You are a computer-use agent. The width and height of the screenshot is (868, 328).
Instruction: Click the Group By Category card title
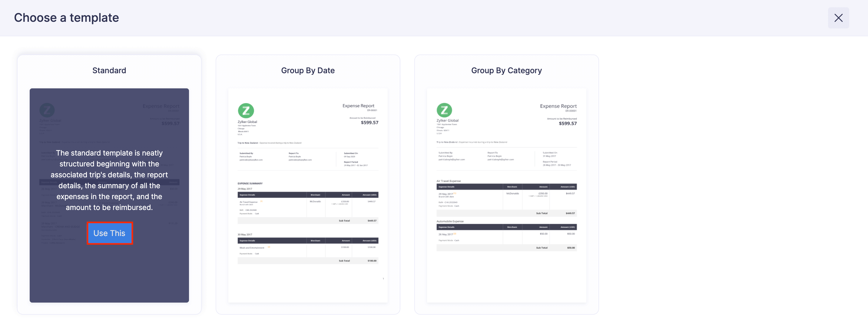506,71
